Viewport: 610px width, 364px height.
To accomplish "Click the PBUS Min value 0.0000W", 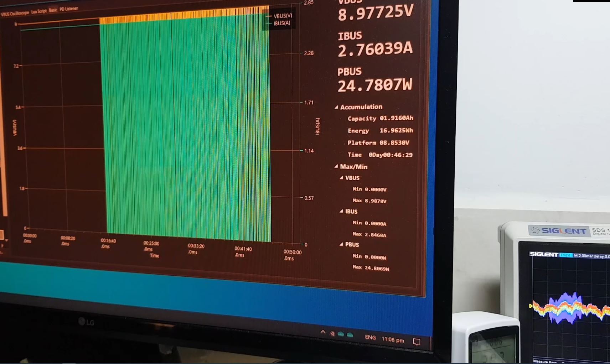I will point(375,257).
